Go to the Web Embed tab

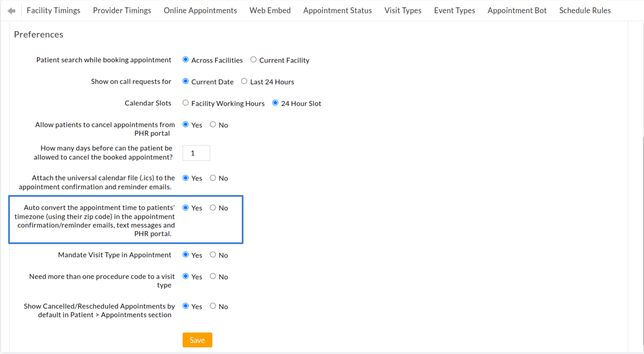(x=270, y=10)
